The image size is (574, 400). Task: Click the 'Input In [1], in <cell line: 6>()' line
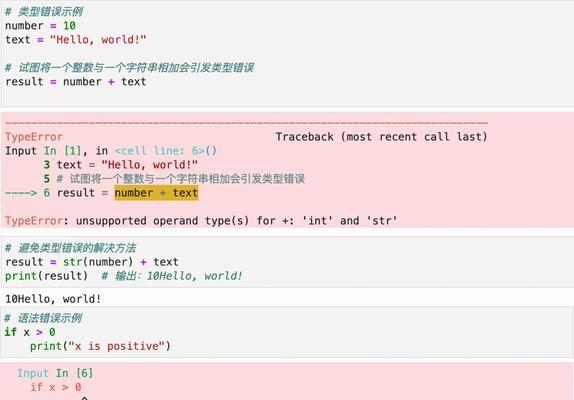pyautogui.click(x=111, y=151)
